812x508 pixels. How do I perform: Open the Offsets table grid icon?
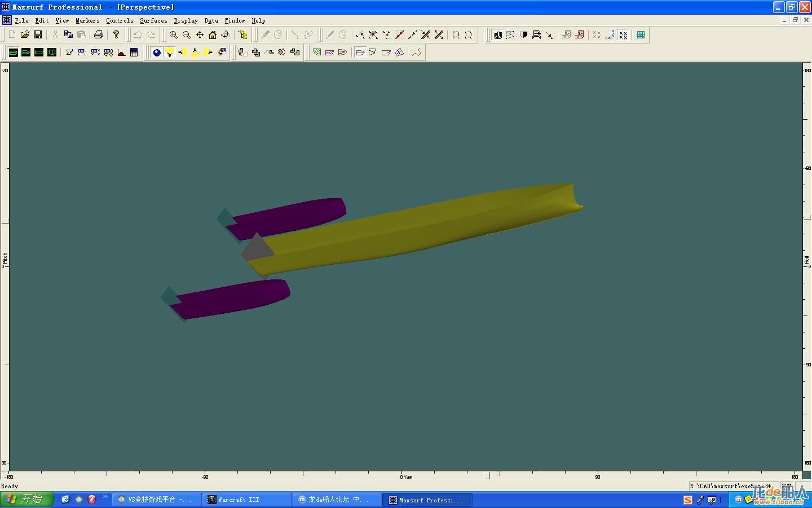tap(134, 52)
